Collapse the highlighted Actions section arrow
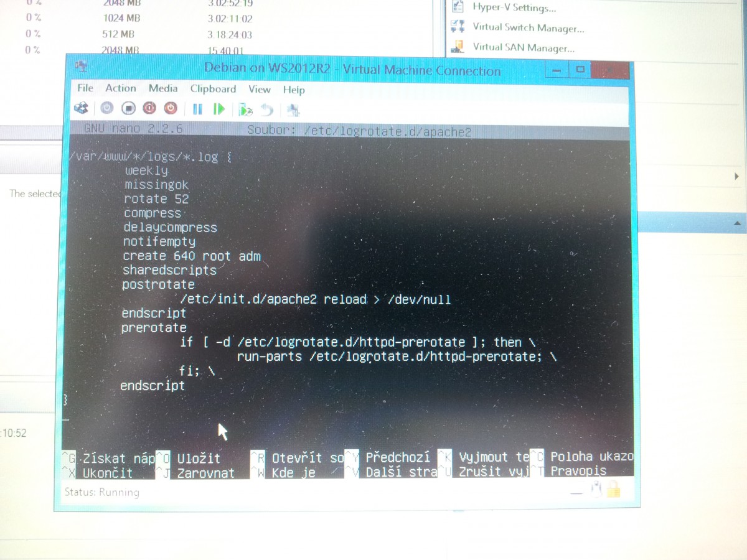Image resolution: width=747 pixels, height=560 pixels. (738, 222)
